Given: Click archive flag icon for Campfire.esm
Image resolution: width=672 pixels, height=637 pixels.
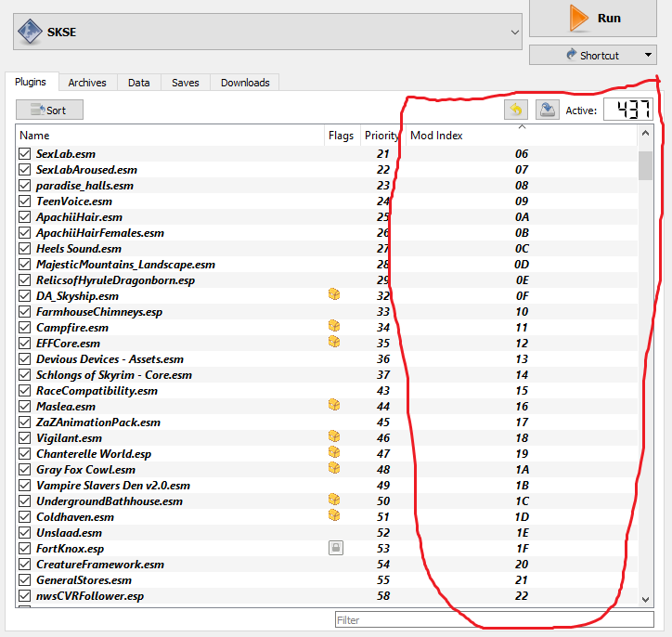Looking at the screenshot, I should pos(334,326).
